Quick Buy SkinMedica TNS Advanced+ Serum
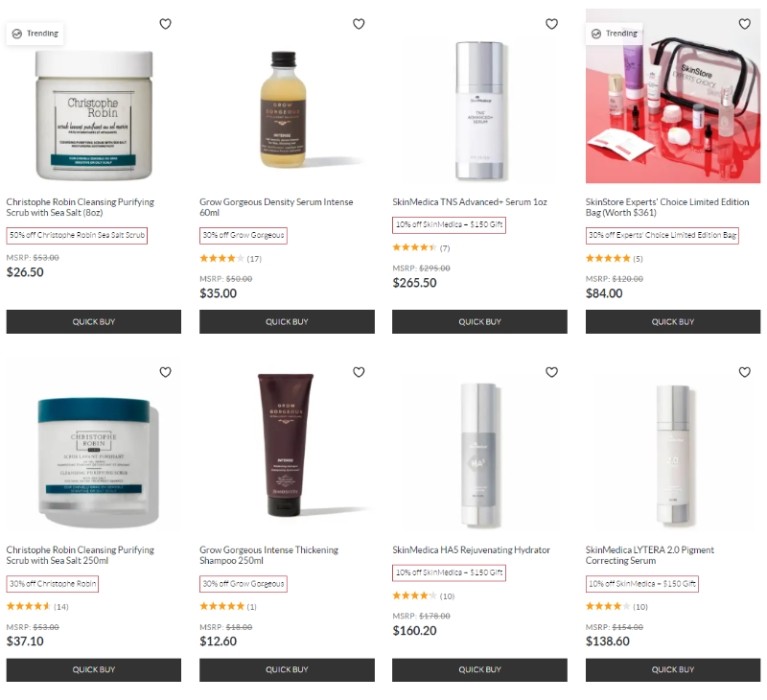This screenshot has height=700, width=767. (x=479, y=321)
